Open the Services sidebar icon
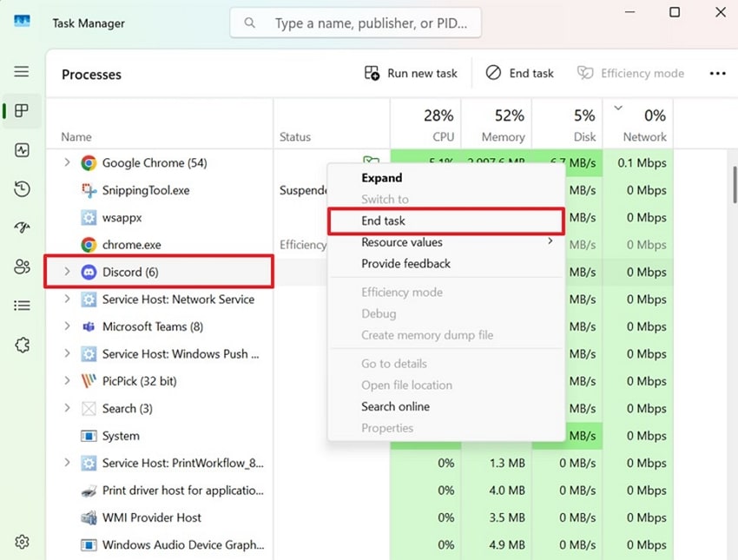This screenshot has width=738, height=560. click(22, 345)
